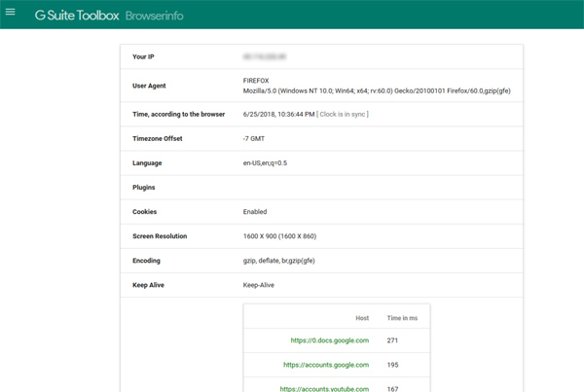Screen dimensions: 584x392
Task: Select the 195 ms time value
Action: point(392,365)
